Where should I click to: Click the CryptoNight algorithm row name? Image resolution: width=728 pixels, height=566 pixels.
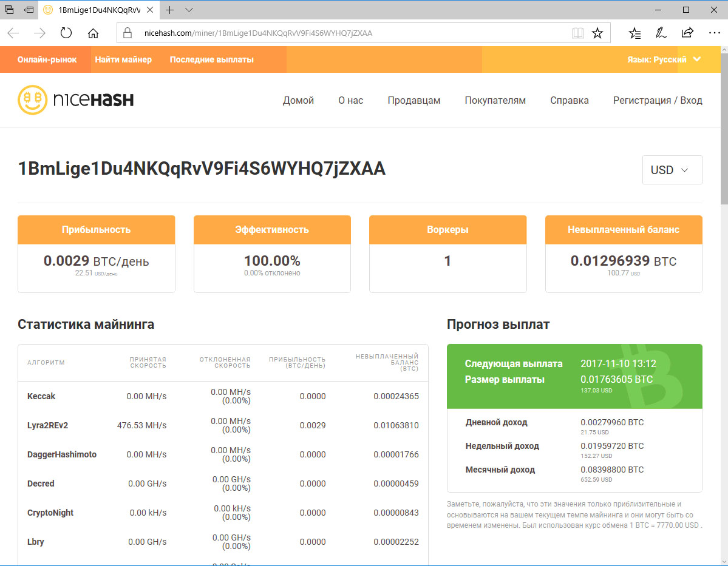[50, 513]
